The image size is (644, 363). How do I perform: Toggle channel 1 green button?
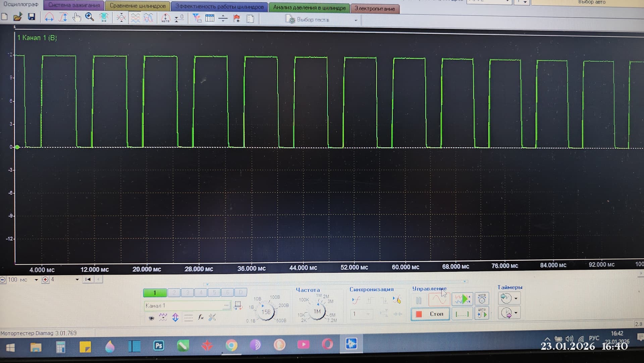click(155, 293)
